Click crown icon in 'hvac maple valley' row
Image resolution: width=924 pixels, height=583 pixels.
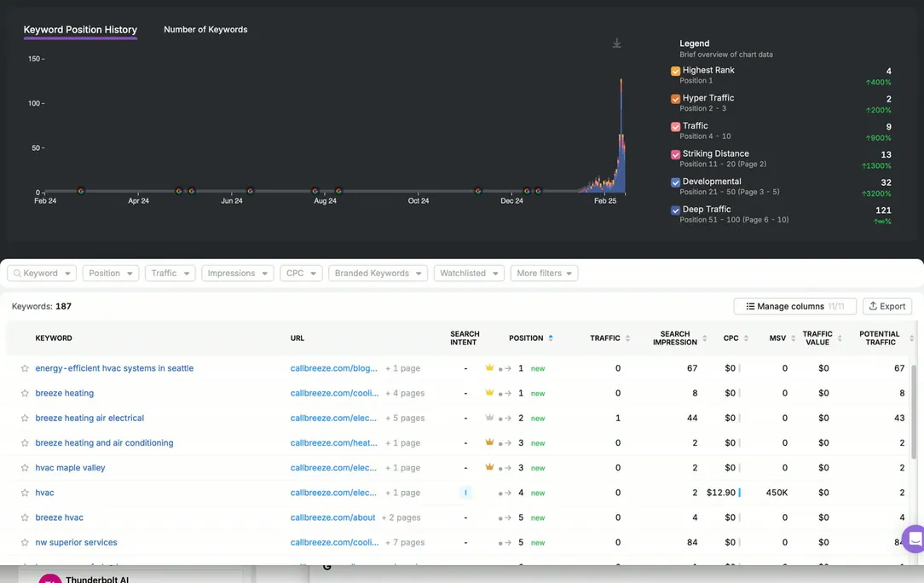[x=489, y=466]
